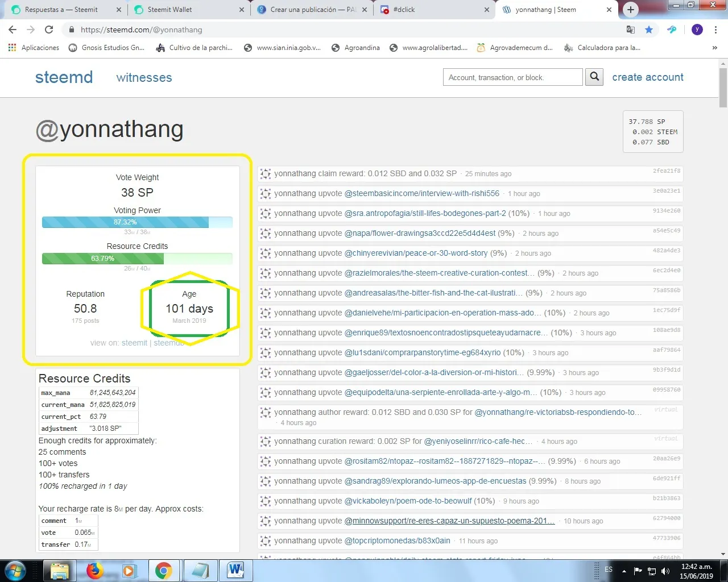Open the Chrome three-dot menu

pos(716,30)
